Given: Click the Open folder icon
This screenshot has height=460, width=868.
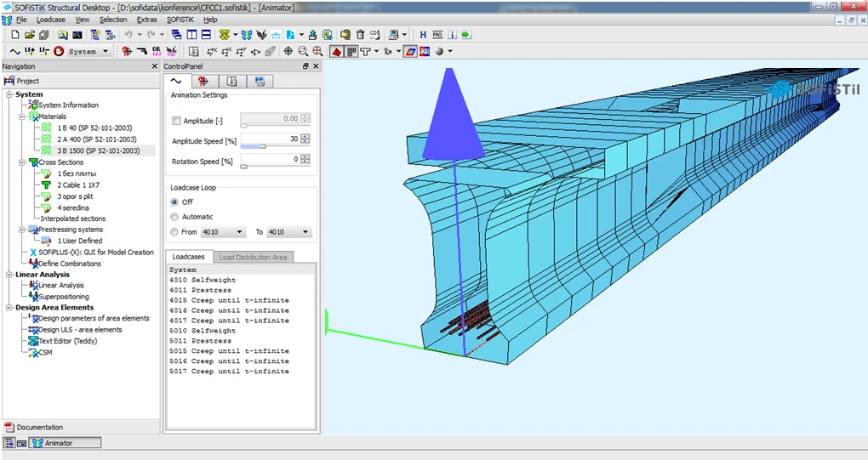Looking at the screenshot, I should click(29, 35).
